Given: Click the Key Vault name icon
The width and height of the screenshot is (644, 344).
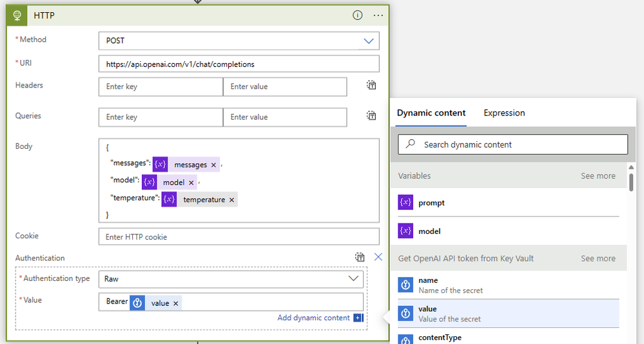Looking at the screenshot, I should click(x=405, y=285).
